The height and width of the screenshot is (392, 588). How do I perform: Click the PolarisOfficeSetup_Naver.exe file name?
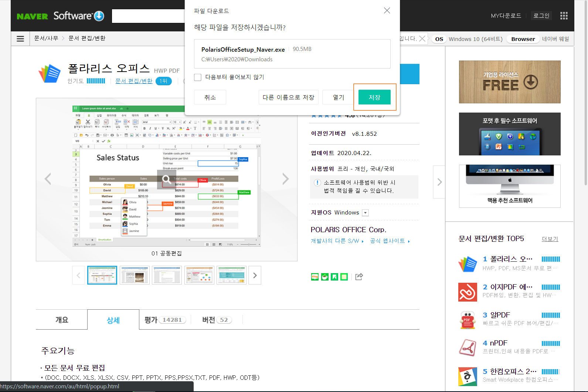click(243, 49)
